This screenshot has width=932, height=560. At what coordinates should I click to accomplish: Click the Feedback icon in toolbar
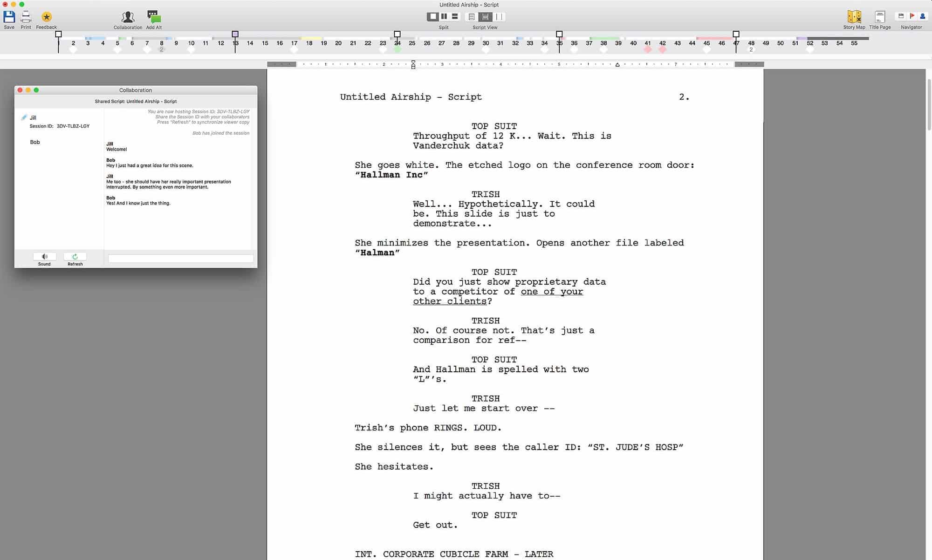[x=46, y=16]
